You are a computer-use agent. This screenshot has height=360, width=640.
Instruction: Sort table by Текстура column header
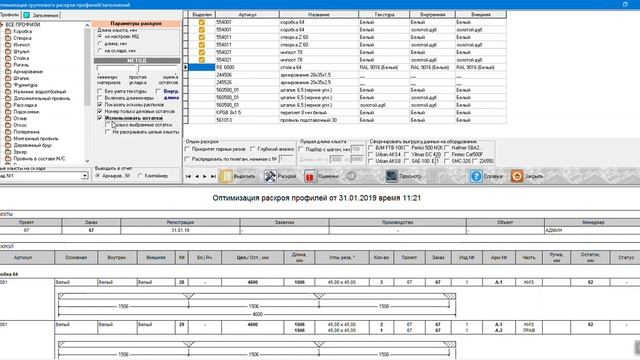[x=384, y=14]
